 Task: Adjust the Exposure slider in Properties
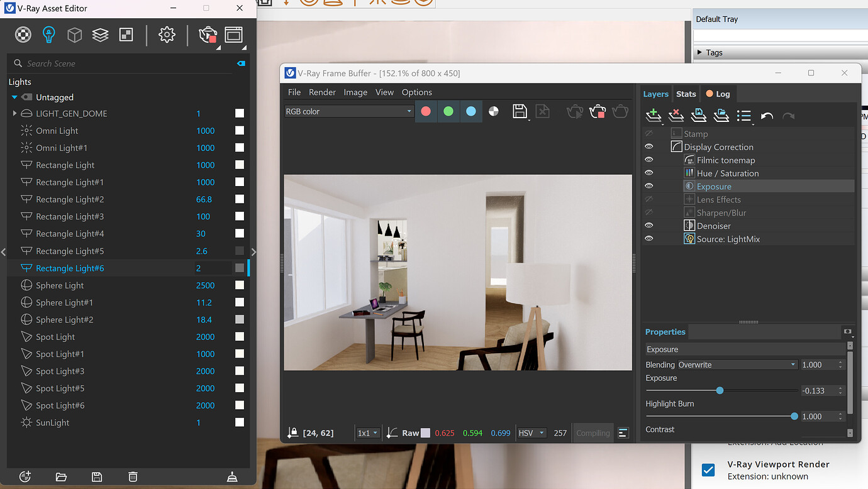pos(720,390)
